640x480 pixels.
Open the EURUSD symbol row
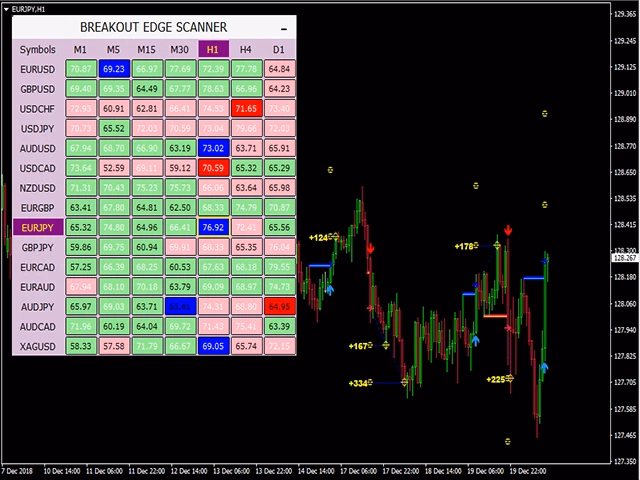[38, 69]
